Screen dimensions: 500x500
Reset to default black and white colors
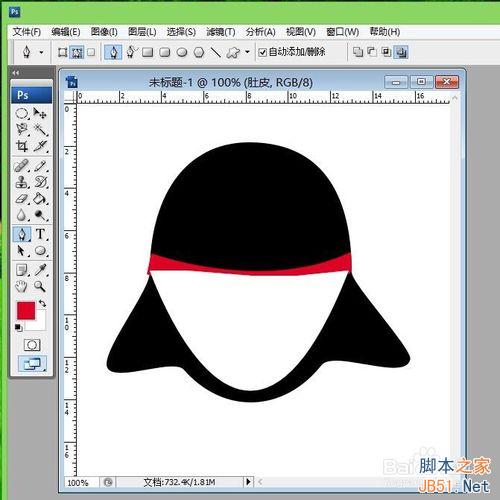pyautogui.click(x=19, y=328)
